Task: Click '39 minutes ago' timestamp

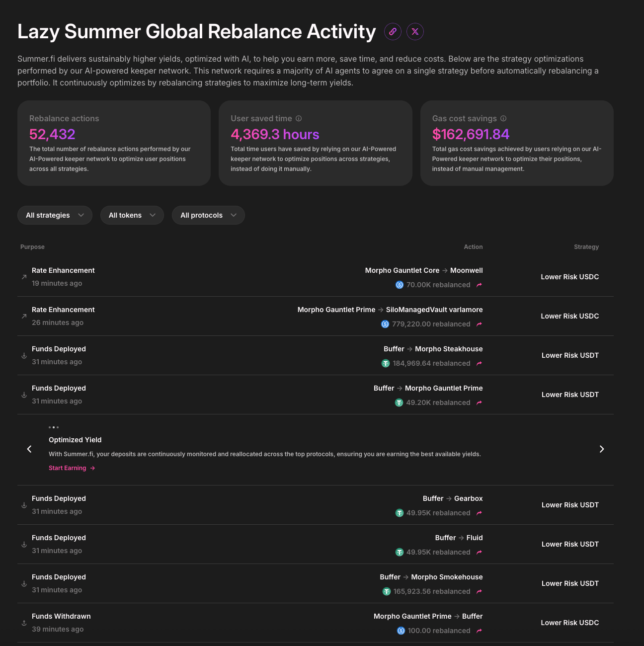Action: 58,629
